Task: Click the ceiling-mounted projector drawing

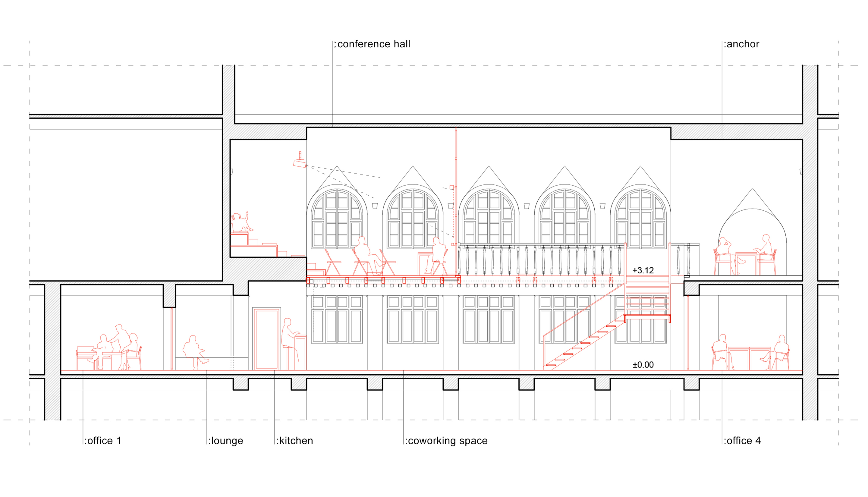Action: click(x=300, y=164)
